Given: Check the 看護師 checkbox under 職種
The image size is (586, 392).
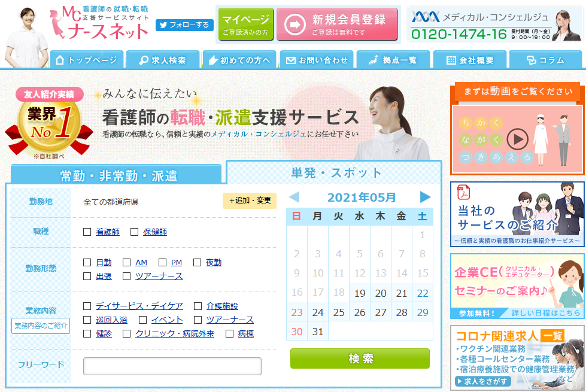Looking at the screenshot, I should [x=86, y=232].
